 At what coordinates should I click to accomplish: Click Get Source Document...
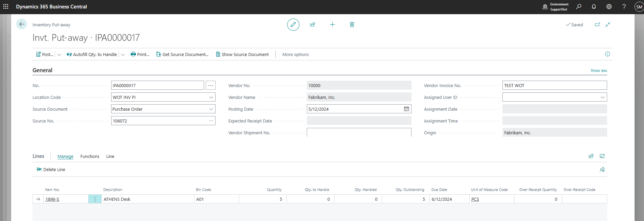coord(182,54)
